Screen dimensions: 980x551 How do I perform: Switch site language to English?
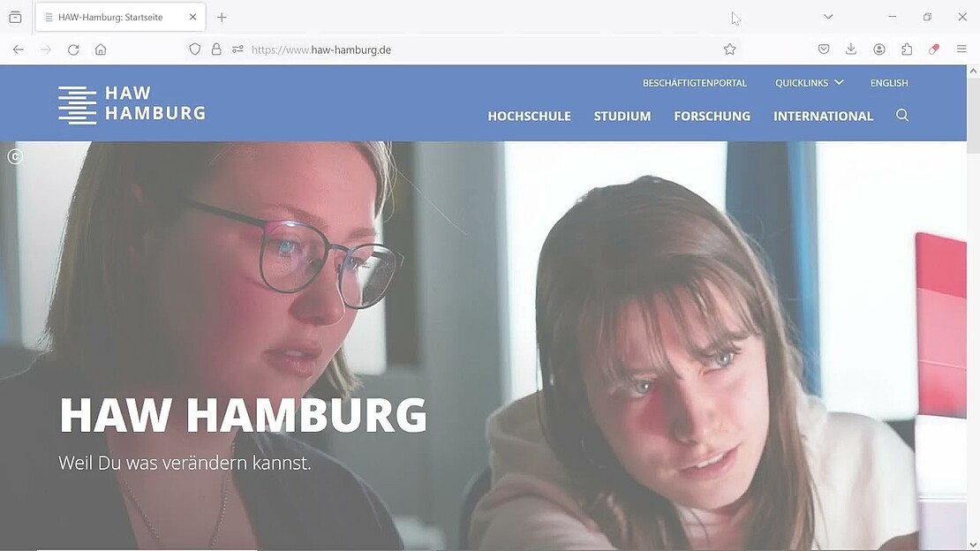pyautogui.click(x=889, y=82)
